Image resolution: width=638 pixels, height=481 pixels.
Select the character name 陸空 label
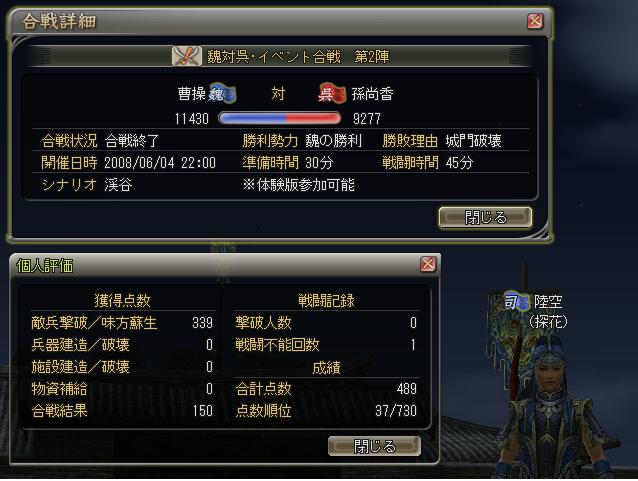pos(548,302)
